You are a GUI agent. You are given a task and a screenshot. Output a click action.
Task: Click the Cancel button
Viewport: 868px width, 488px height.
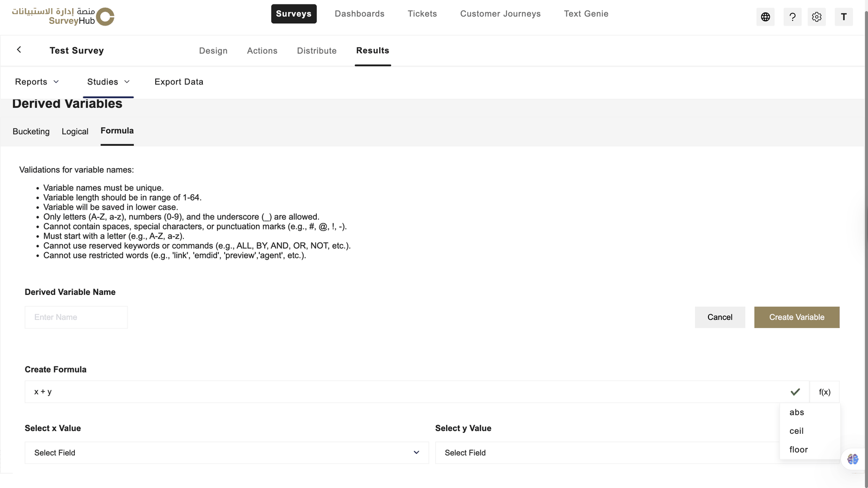(x=720, y=317)
